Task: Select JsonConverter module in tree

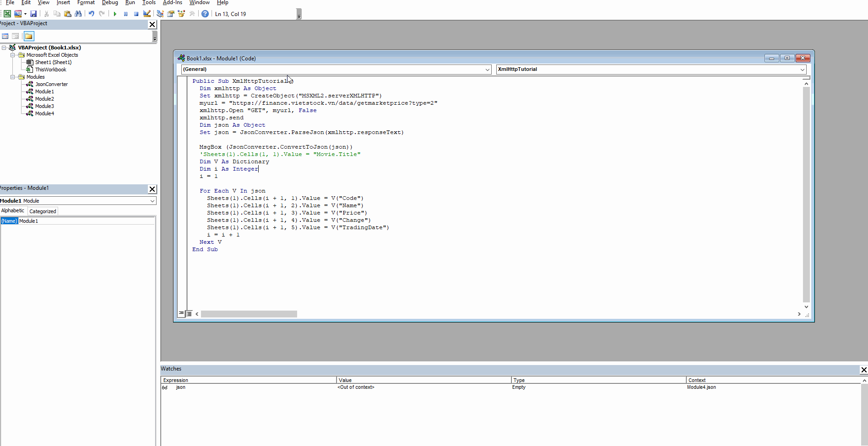Action: click(51, 84)
